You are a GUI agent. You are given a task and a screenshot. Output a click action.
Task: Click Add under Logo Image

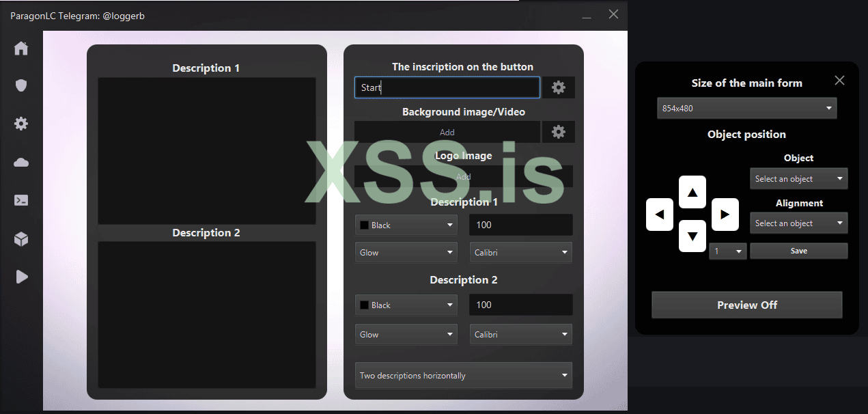point(464,176)
